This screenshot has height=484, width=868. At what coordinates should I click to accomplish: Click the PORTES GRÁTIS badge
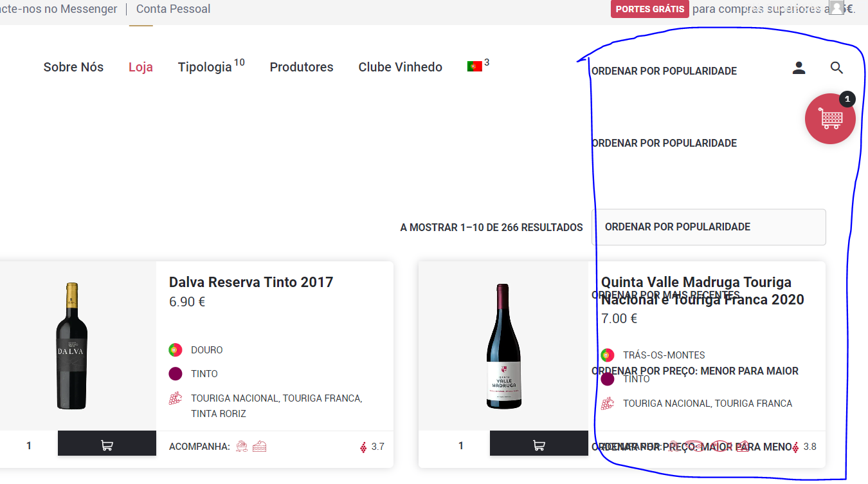click(x=650, y=9)
